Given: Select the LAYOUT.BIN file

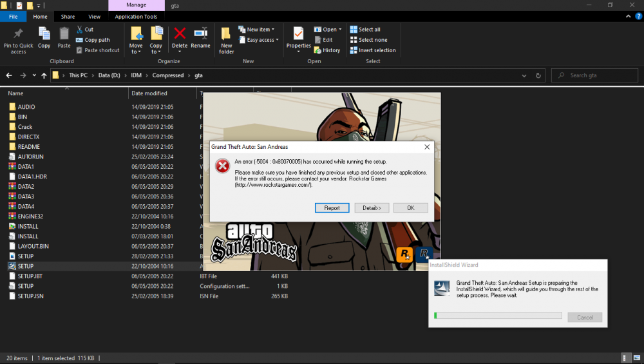Looking at the screenshot, I should (33, 246).
